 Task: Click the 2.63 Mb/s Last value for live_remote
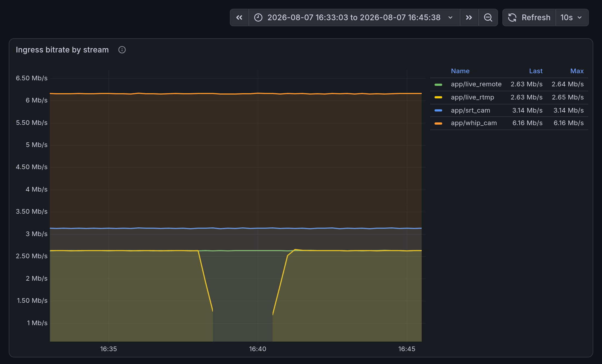tap(526, 84)
